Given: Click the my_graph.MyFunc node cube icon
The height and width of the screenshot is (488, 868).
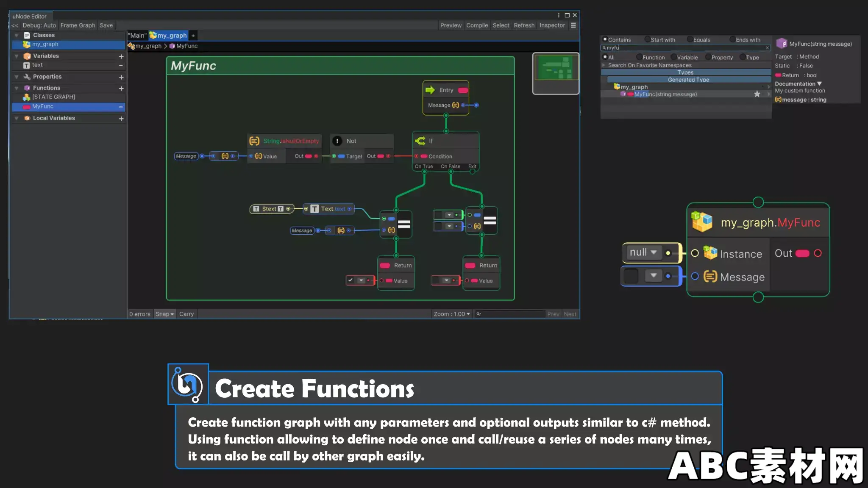Looking at the screenshot, I should click(x=702, y=222).
